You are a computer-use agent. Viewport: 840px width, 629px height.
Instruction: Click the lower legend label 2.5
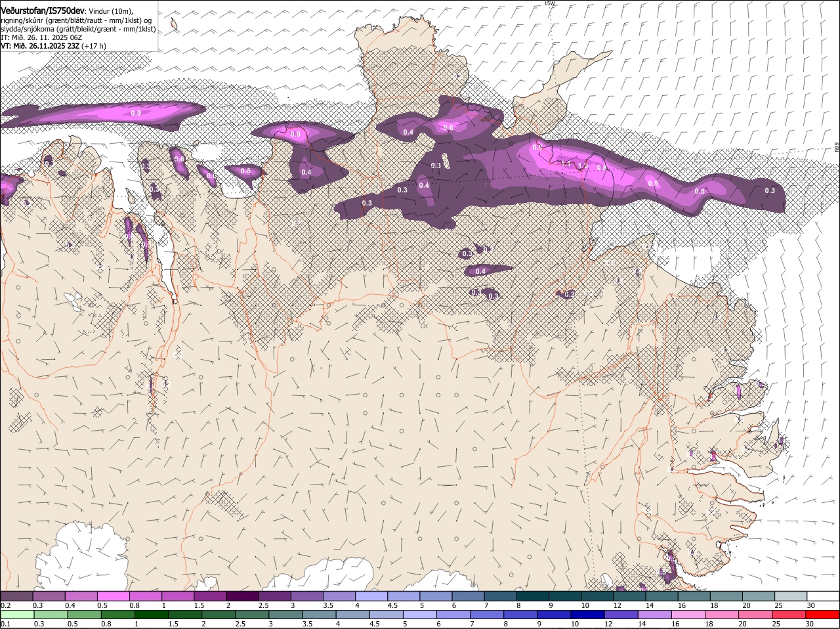[240, 624]
